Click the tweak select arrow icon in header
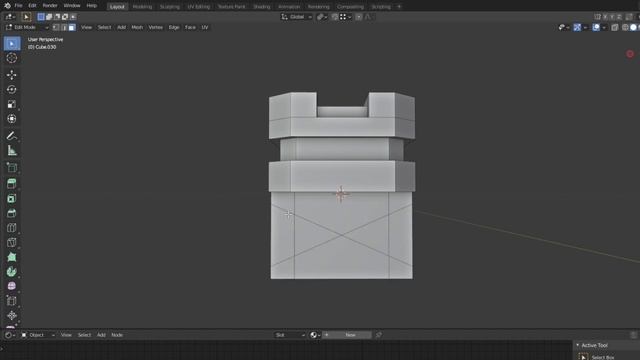 [x=26, y=17]
